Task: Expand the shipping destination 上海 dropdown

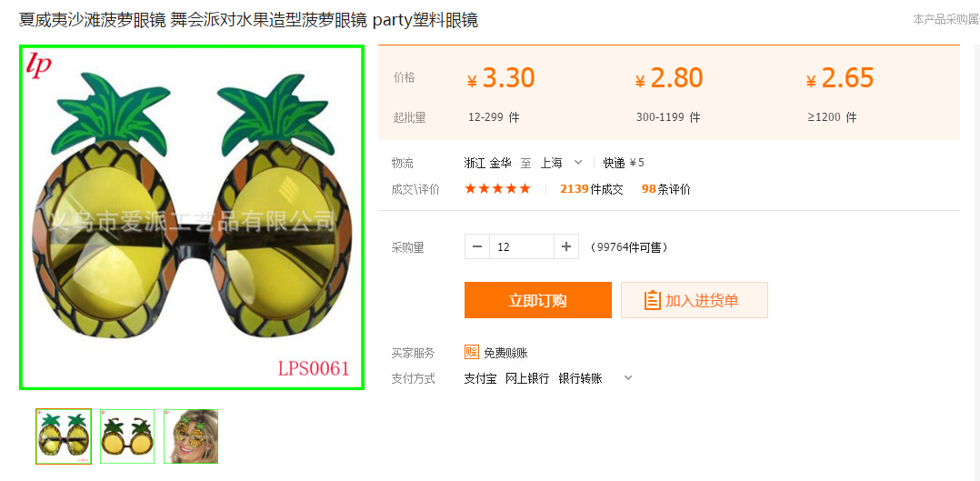Action: point(578,163)
